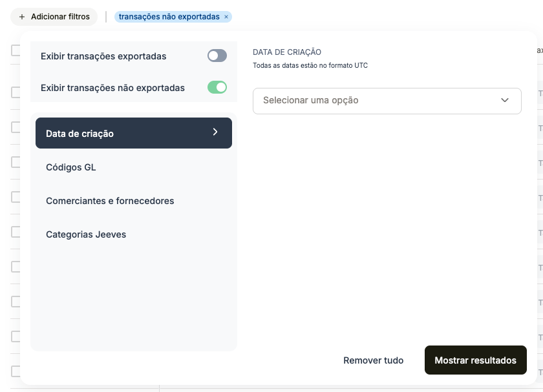Screen dimensions: 543x392
Task: Click the Adicionar filtros button label
Action: 60,17
